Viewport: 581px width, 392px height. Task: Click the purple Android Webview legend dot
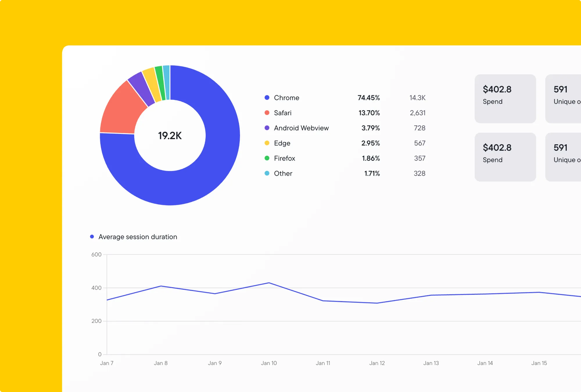pos(267,128)
